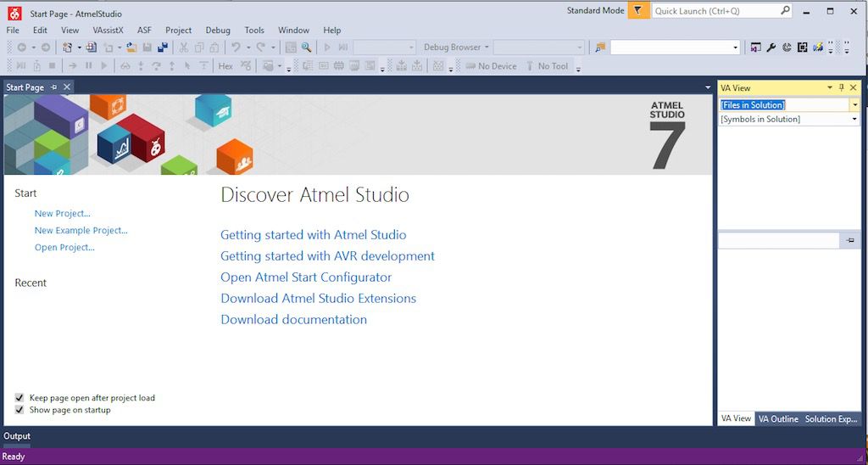Open Getting started with Atmel Studio link
This screenshot has height=465, width=868.
pyautogui.click(x=314, y=235)
